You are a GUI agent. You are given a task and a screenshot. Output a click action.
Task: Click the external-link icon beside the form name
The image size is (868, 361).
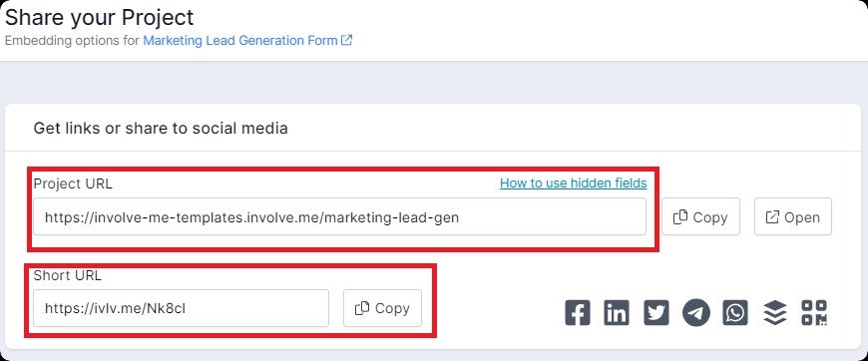(x=346, y=41)
